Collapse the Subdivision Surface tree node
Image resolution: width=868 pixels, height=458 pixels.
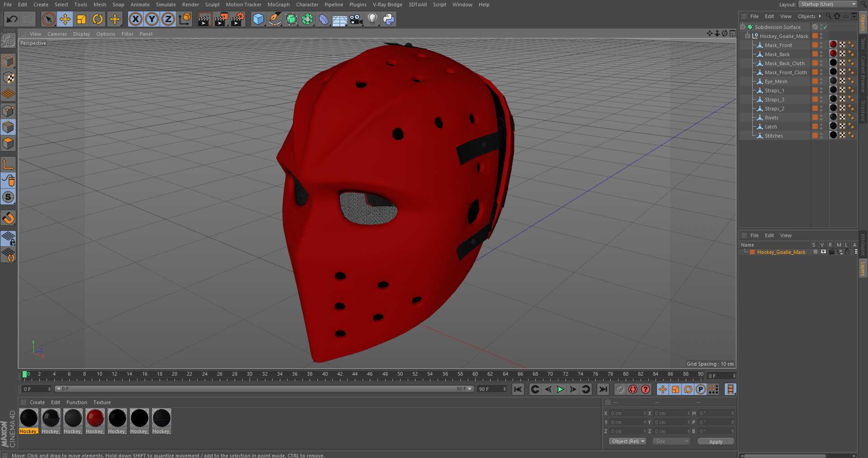coord(743,27)
